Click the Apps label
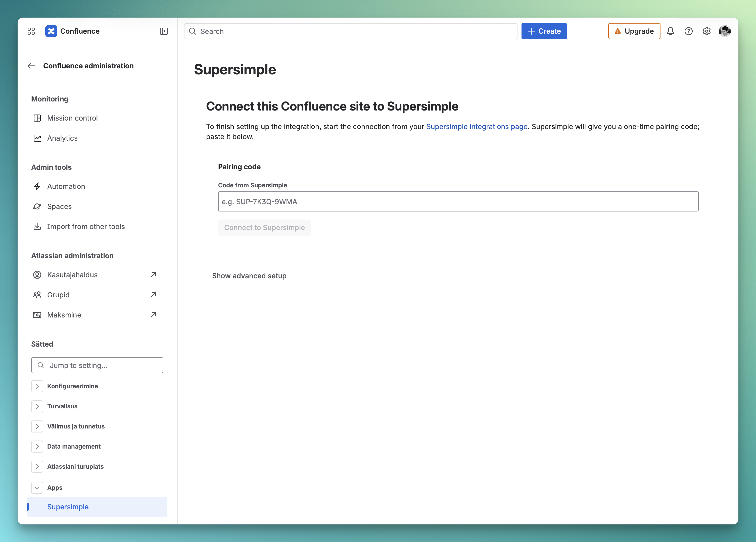Viewport: 756px width, 542px height. pos(55,488)
